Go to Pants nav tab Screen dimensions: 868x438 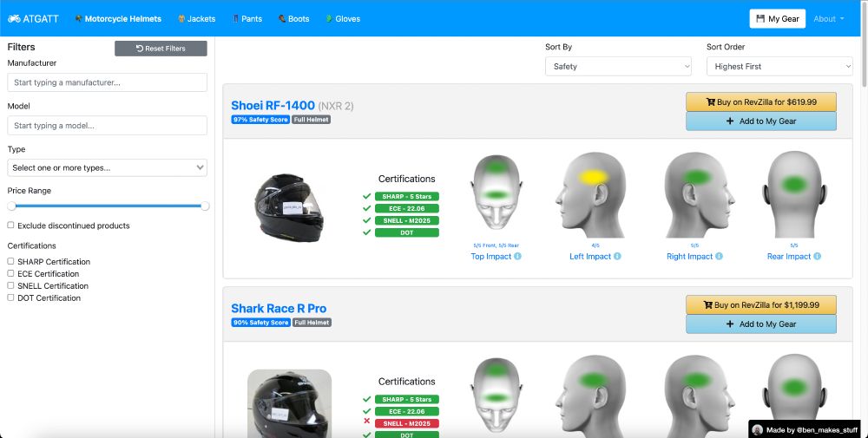[247, 19]
